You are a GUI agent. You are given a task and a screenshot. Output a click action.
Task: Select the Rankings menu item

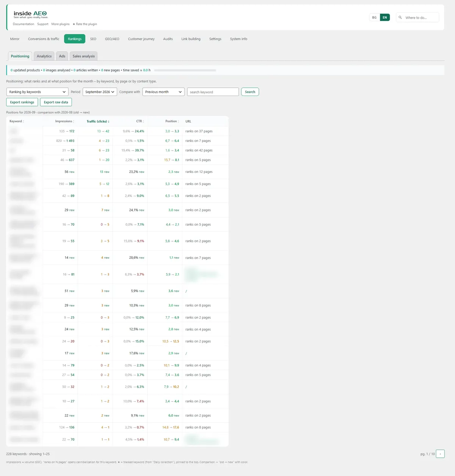(75, 39)
